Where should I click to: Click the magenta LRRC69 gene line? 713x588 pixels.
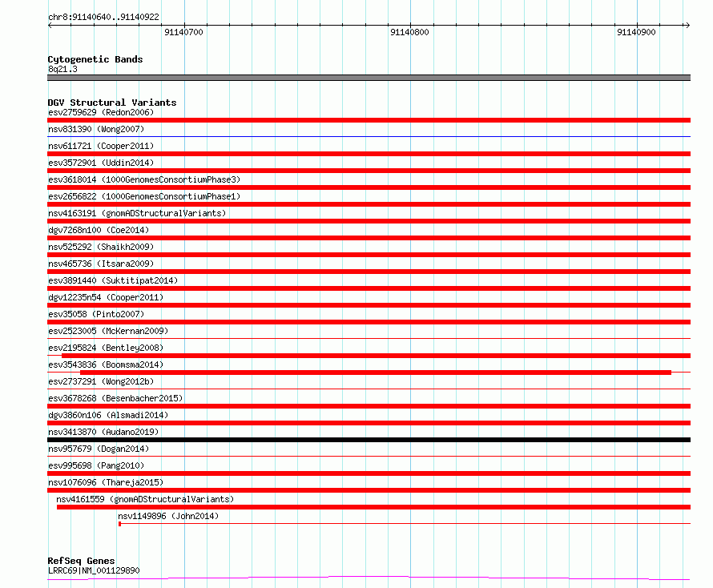(x=369, y=578)
